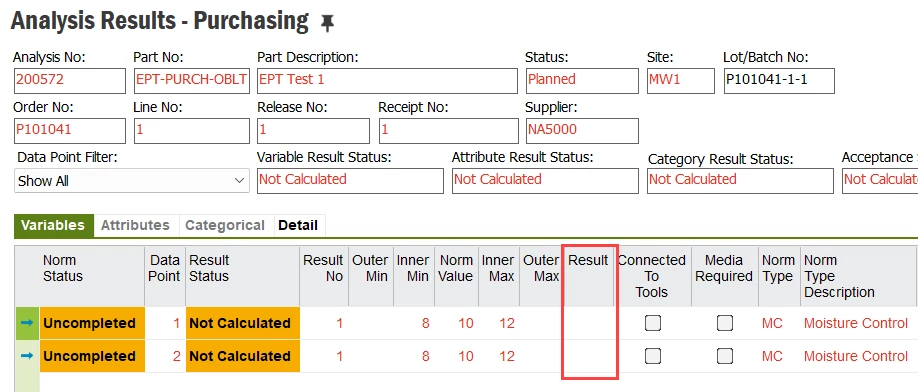This screenshot has width=918, height=392.
Task: Select the row arrow for data point 1
Action: pyautogui.click(x=27, y=323)
